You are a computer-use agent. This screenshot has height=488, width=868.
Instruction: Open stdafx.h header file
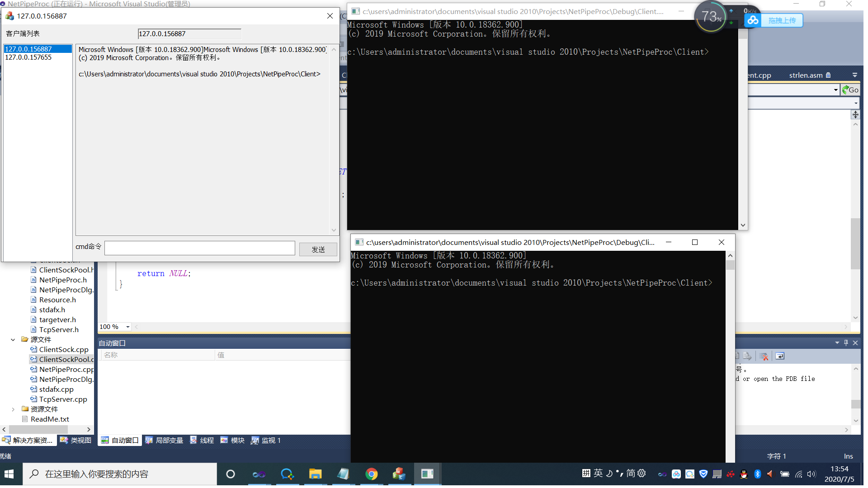(52, 310)
